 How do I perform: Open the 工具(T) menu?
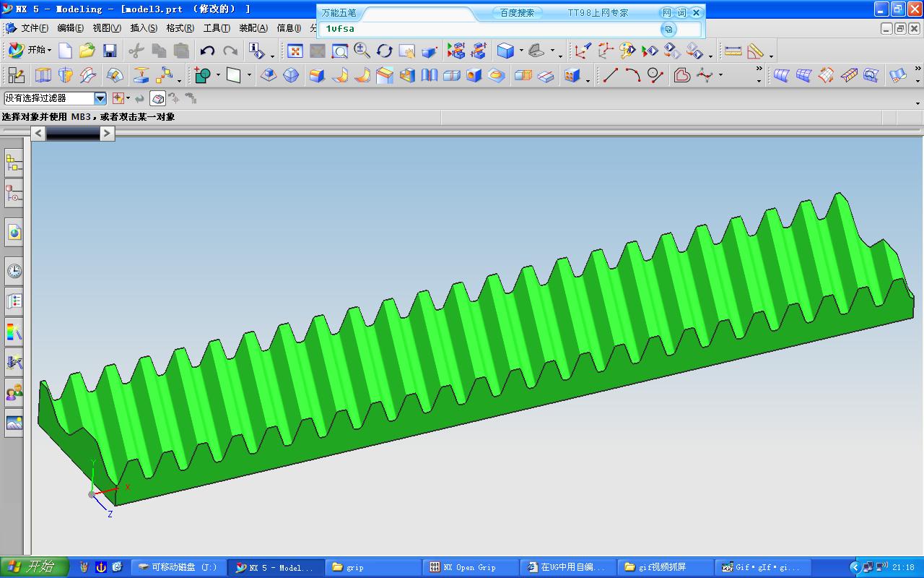217,28
